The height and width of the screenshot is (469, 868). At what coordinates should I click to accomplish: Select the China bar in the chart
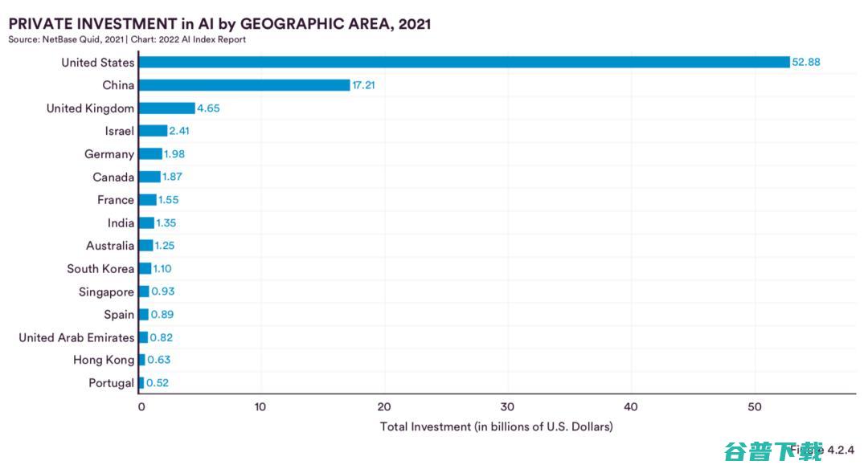coord(244,85)
